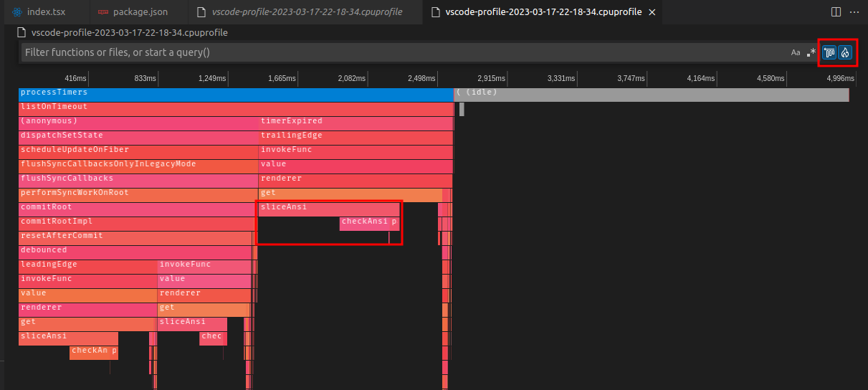Open the More Actions ellipsis menu

pos(854,12)
